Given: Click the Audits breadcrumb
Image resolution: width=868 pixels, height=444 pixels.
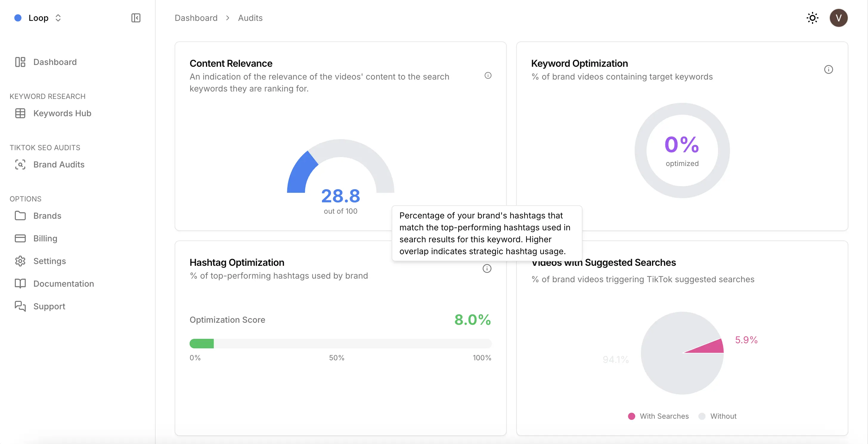Looking at the screenshot, I should (x=250, y=18).
